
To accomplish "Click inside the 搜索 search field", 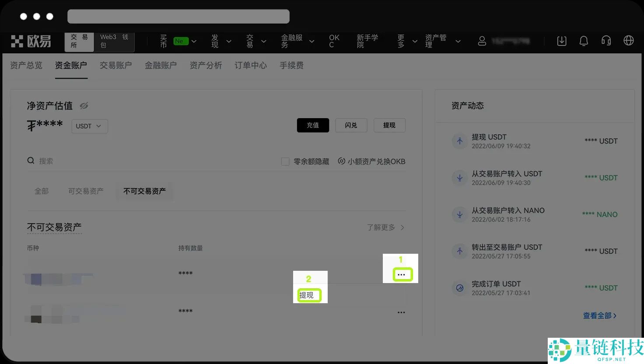I will point(46,161).
